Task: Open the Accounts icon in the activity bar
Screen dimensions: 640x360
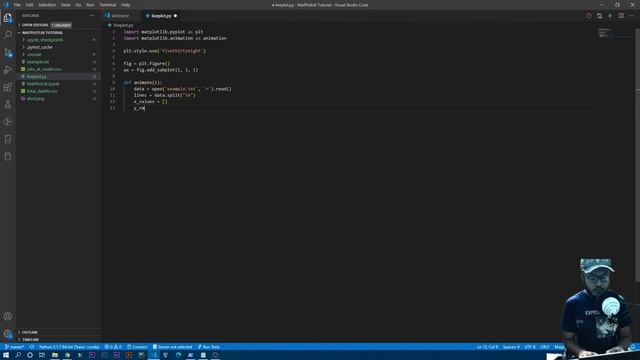Action: [x=8, y=316]
